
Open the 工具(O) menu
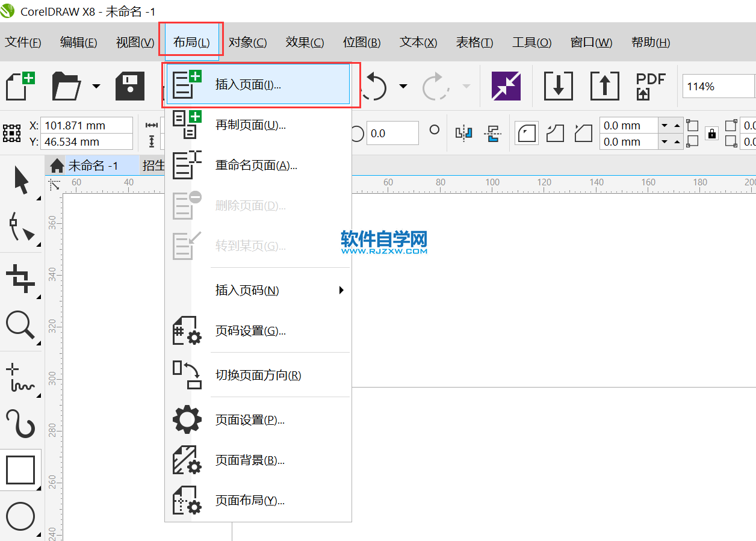click(531, 42)
